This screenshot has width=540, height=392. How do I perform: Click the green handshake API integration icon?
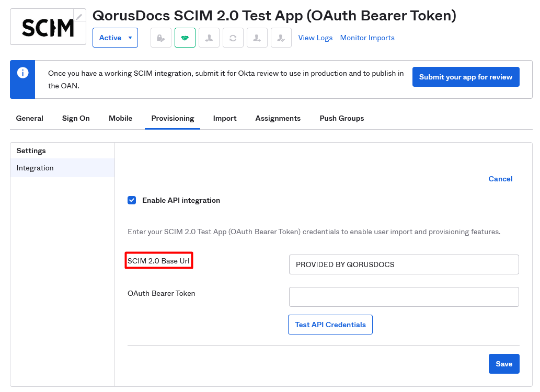(185, 38)
